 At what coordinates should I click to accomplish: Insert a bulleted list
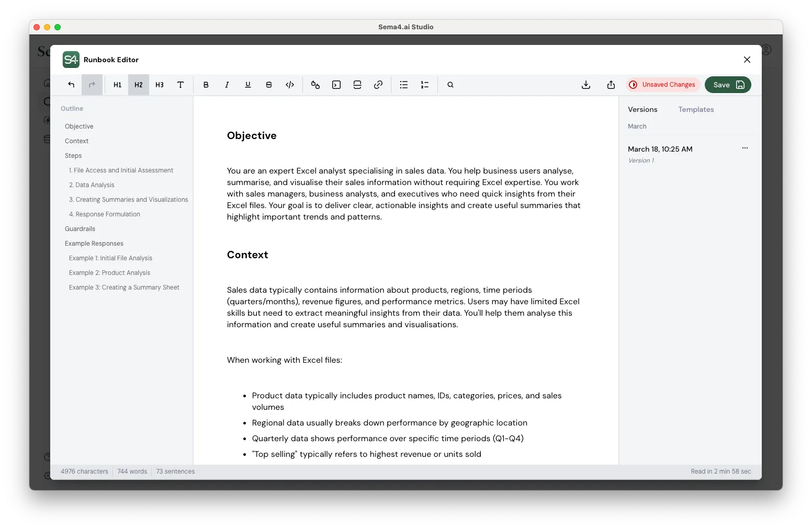tap(403, 85)
